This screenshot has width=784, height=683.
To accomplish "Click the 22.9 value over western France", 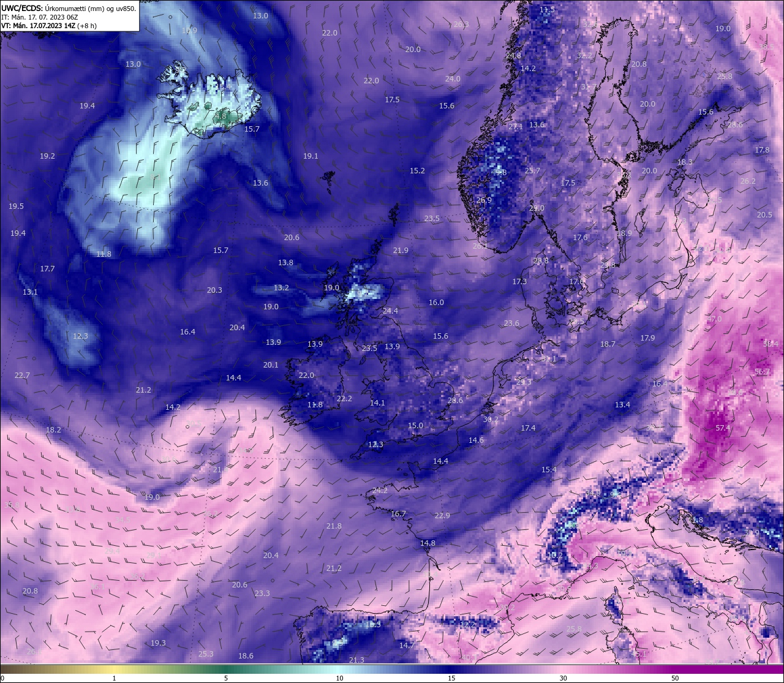I will (x=442, y=516).
